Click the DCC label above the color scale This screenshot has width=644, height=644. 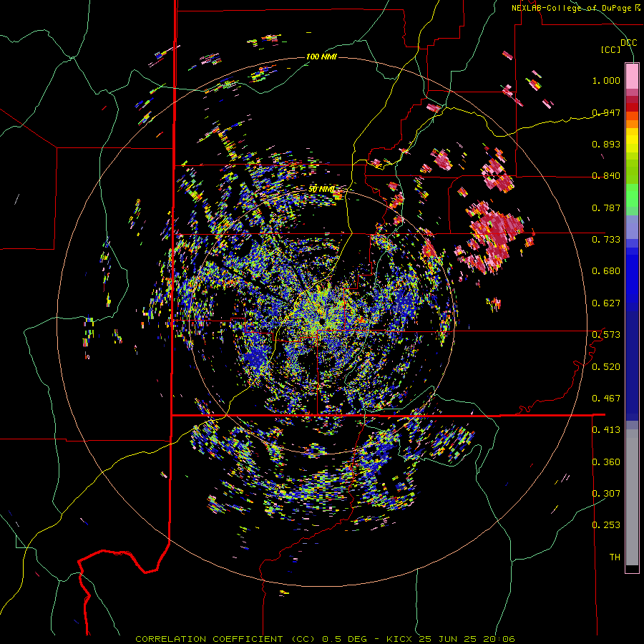[628, 43]
